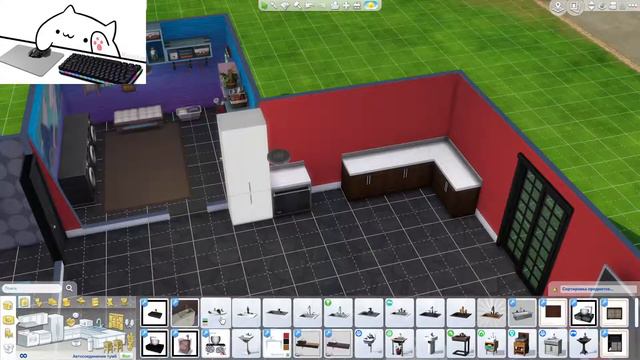Viewport: 640px width, 360px height.
Task: Pick the first black-framed black sink thumbnail
Action: pyautogui.click(x=154, y=313)
